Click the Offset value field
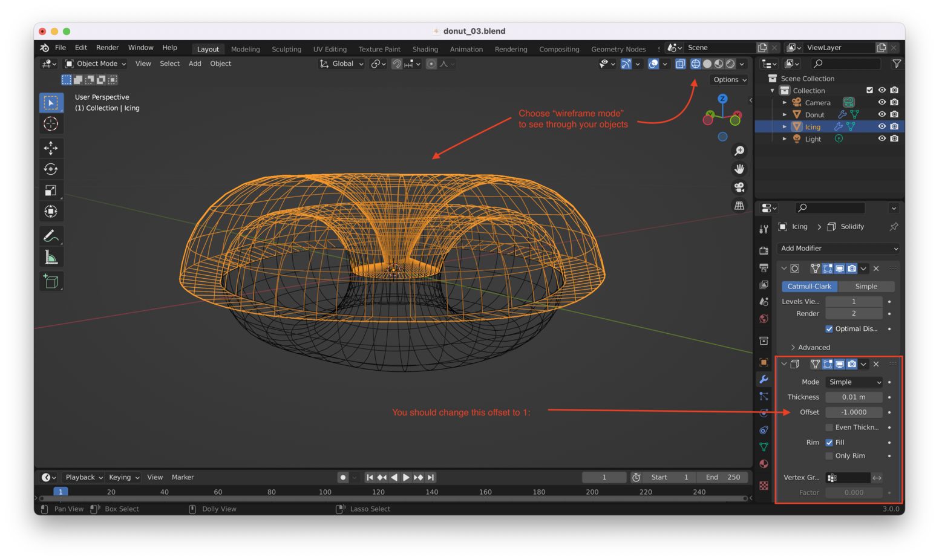Screen dimensions: 939x560 click(854, 412)
